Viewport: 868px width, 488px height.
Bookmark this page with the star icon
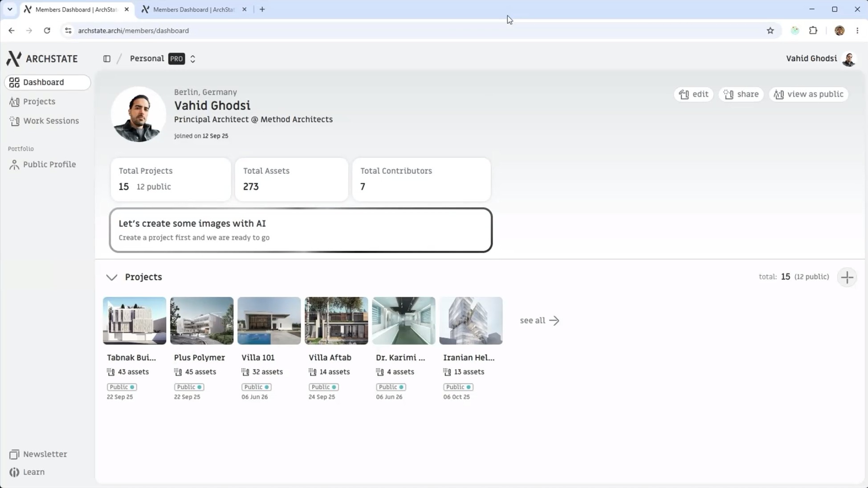770,31
